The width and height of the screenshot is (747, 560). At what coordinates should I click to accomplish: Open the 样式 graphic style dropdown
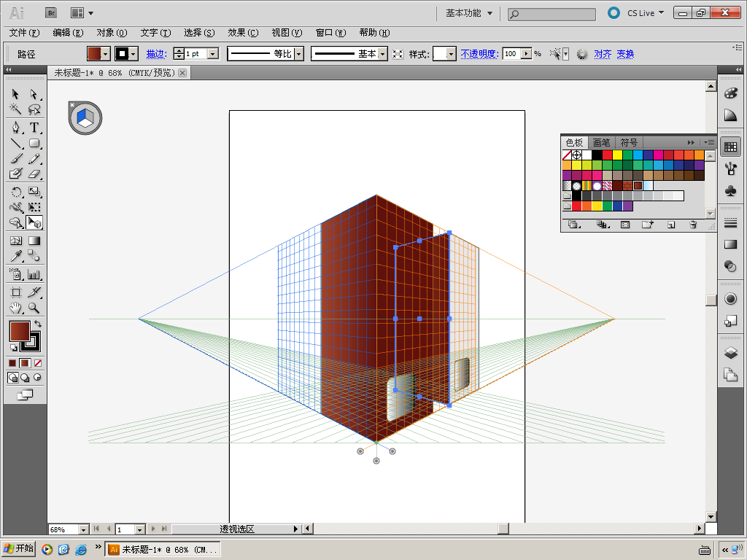[451, 54]
